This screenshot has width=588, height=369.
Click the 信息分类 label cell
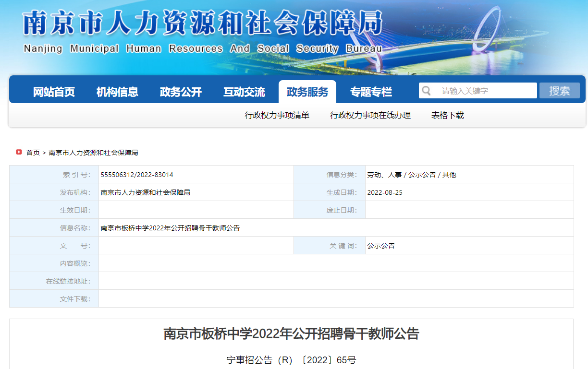(x=330, y=175)
